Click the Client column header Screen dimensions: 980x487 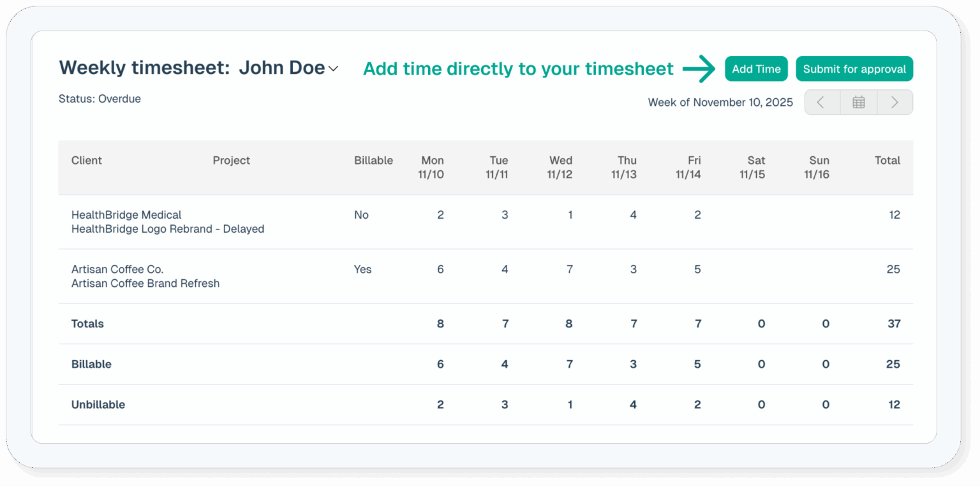(x=87, y=161)
